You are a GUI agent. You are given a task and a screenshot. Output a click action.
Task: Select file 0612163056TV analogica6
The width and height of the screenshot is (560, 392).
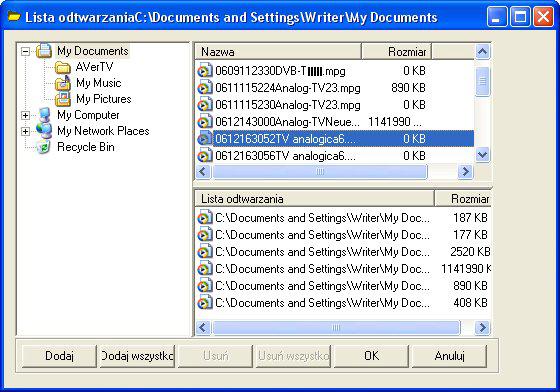(x=285, y=156)
